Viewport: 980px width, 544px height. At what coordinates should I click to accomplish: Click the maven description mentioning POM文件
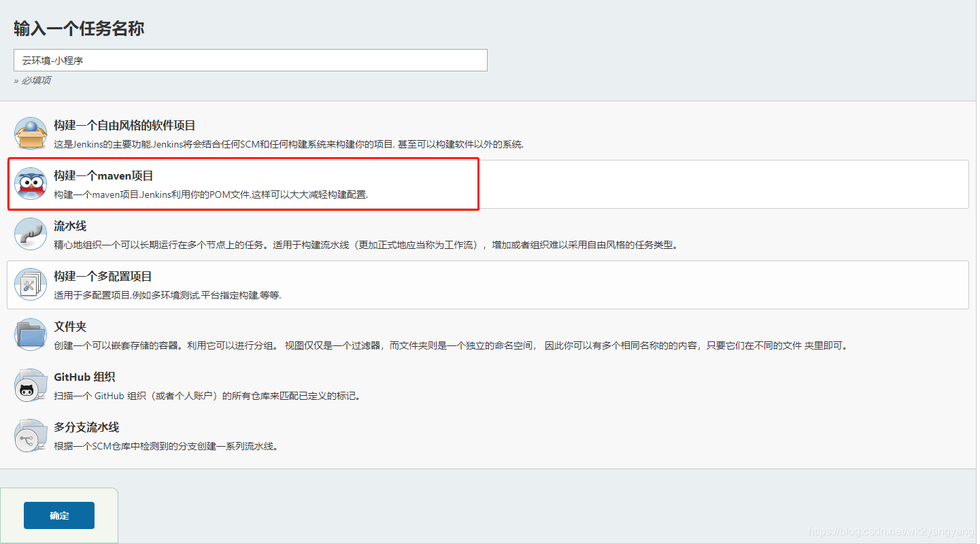click(x=211, y=194)
